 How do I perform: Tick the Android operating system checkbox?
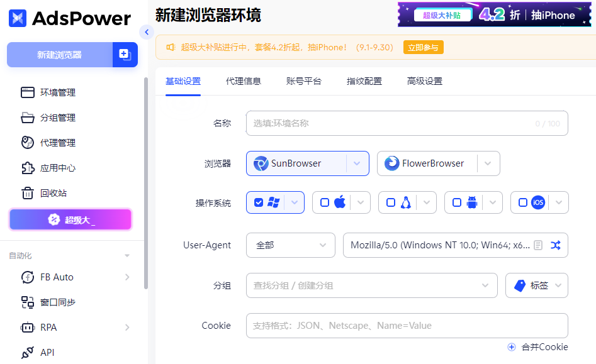click(x=457, y=202)
